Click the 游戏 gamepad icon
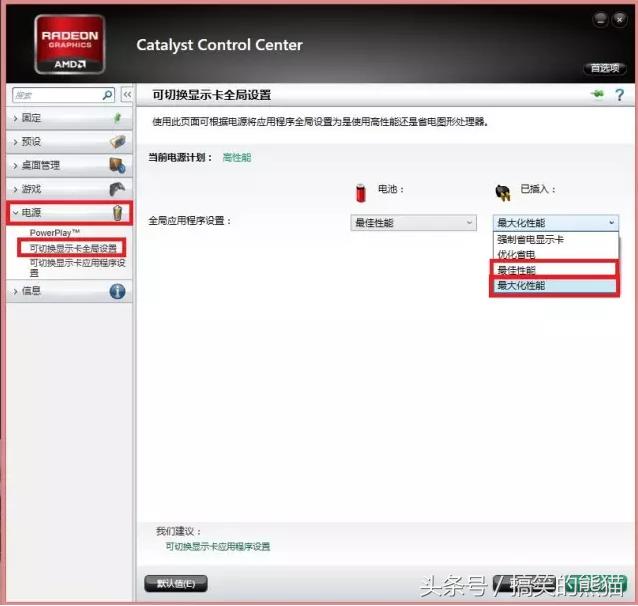The height and width of the screenshot is (606, 638). (x=117, y=189)
